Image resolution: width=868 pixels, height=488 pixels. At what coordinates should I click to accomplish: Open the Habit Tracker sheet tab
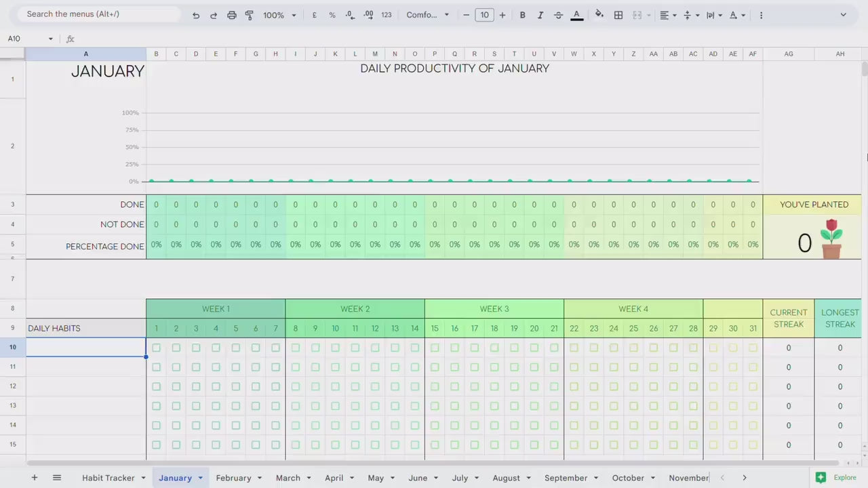[108, 478]
